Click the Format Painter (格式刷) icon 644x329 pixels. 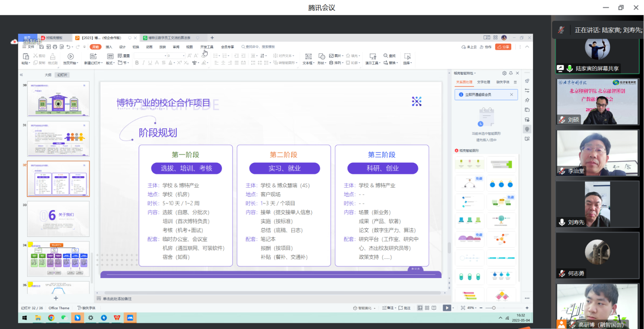tap(53, 56)
